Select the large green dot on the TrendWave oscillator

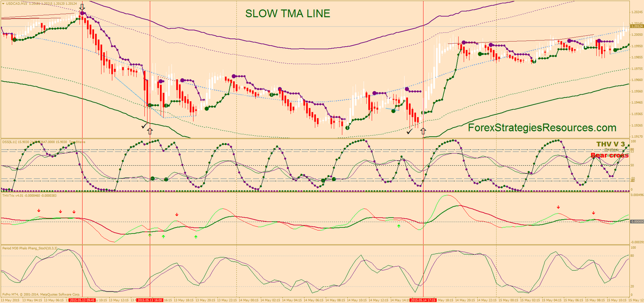pyautogui.click(x=152, y=177)
